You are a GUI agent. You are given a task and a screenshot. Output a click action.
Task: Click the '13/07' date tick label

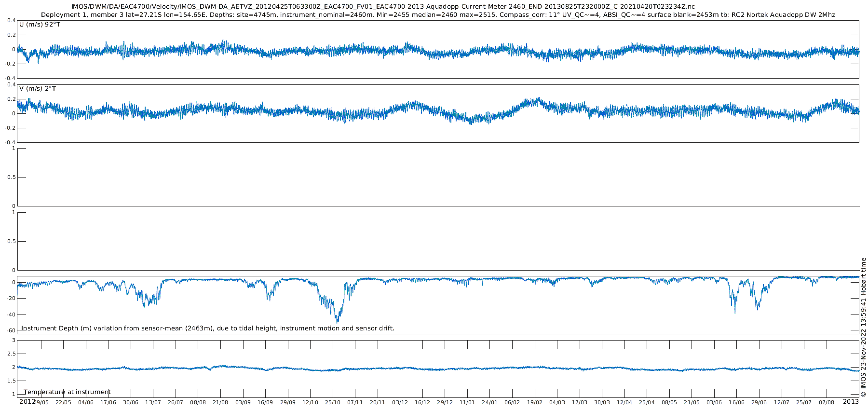click(x=153, y=402)
